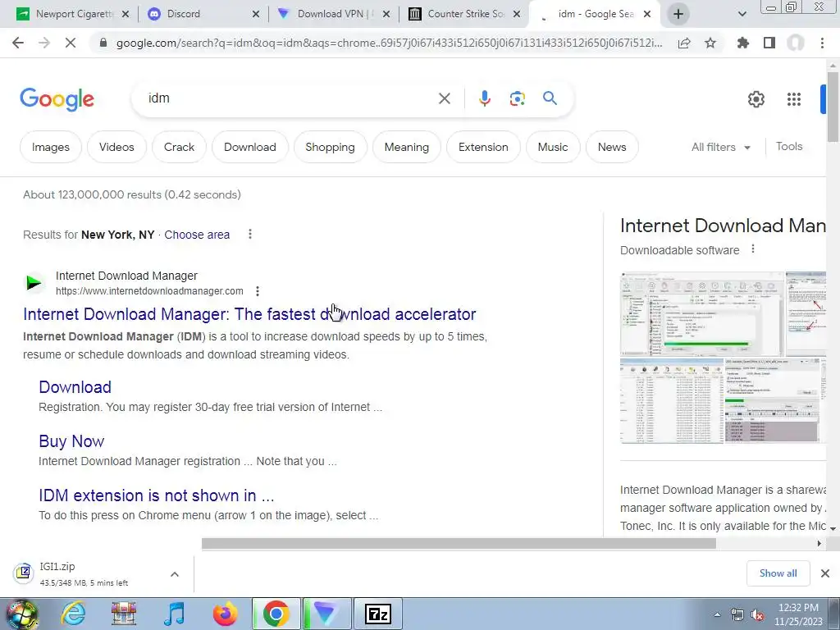The height and width of the screenshot is (630, 840).
Task: Bookmark this page with the star icon
Action: click(x=710, y=43)
